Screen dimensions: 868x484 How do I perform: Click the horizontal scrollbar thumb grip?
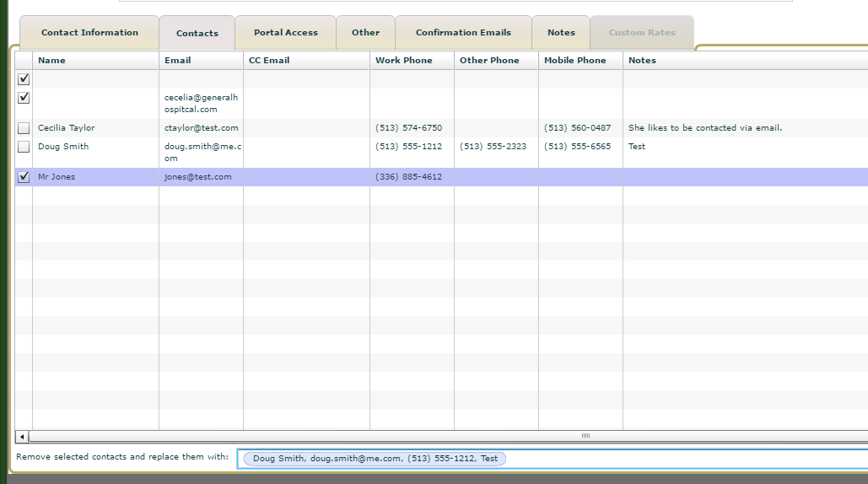(x=585, y=436)
